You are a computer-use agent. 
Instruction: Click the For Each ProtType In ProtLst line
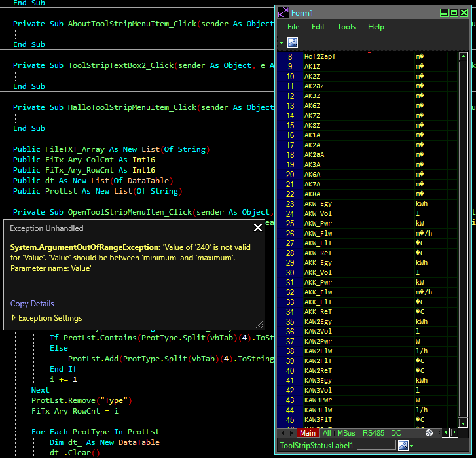(x=96, y=432)
